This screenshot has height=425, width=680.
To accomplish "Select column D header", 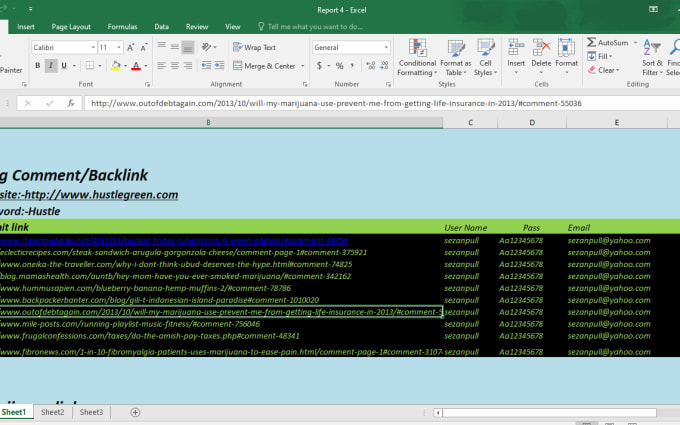I will (x=532, y=123).
